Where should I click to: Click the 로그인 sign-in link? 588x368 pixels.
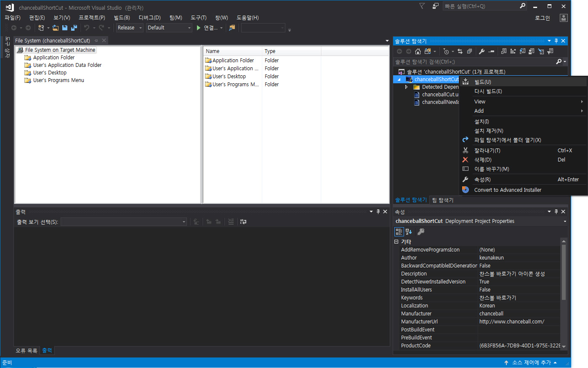pos(543,18)
